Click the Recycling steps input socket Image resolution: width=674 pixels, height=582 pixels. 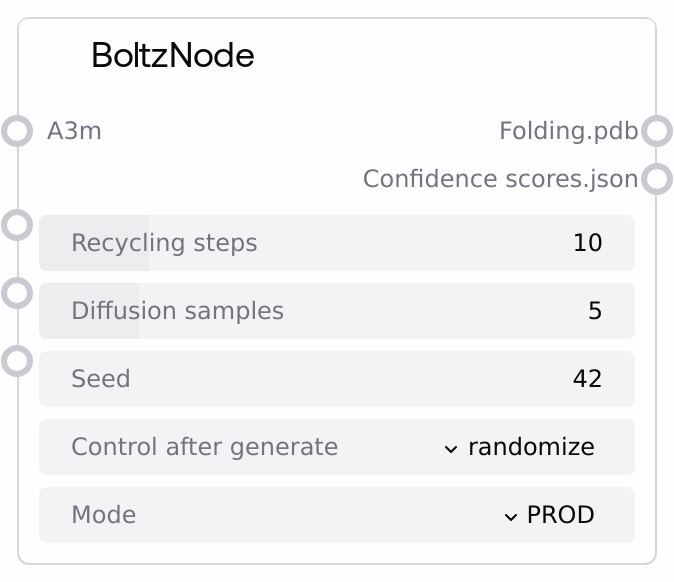click(x=17, y=225)
